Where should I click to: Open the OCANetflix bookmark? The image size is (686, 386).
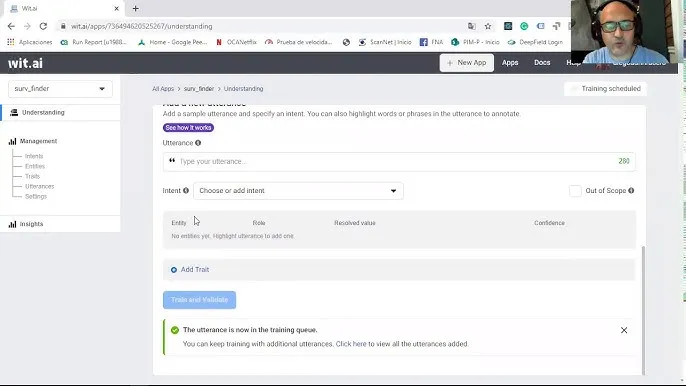pyautogui.click(x=237, y=42)
